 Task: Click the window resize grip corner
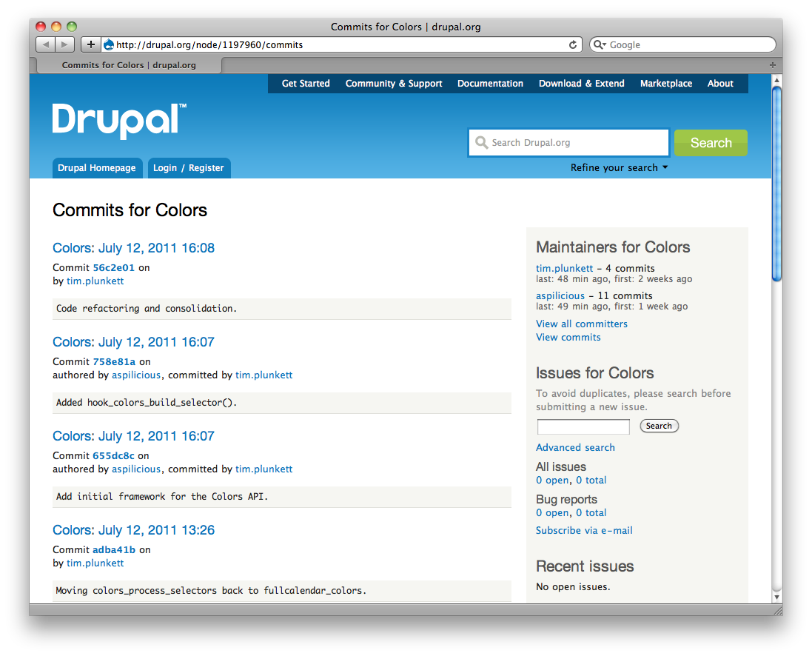[777, 610]
